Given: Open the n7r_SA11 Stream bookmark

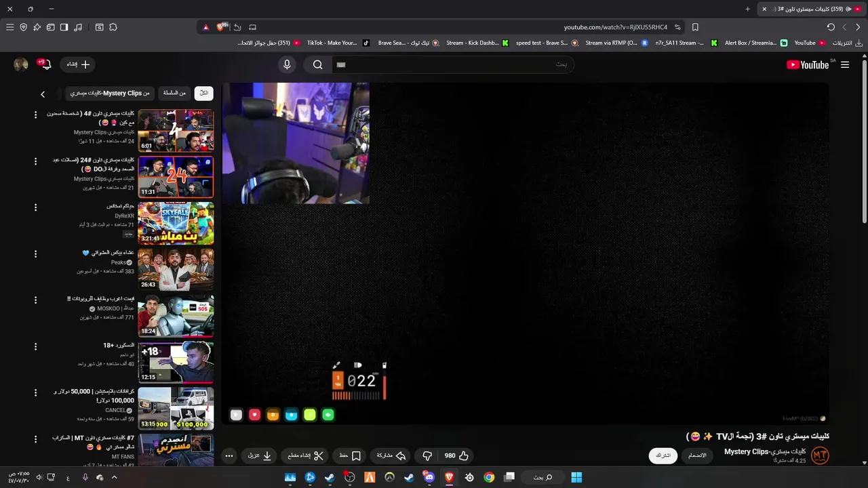Looking at the screenshot, I should pos(686,43).
